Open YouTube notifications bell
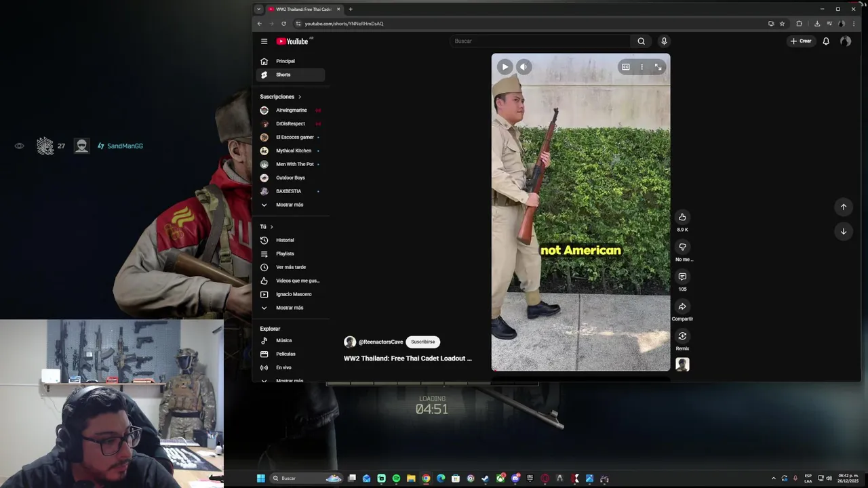Screen dimensions: 868x488 [x=826, y=41]
